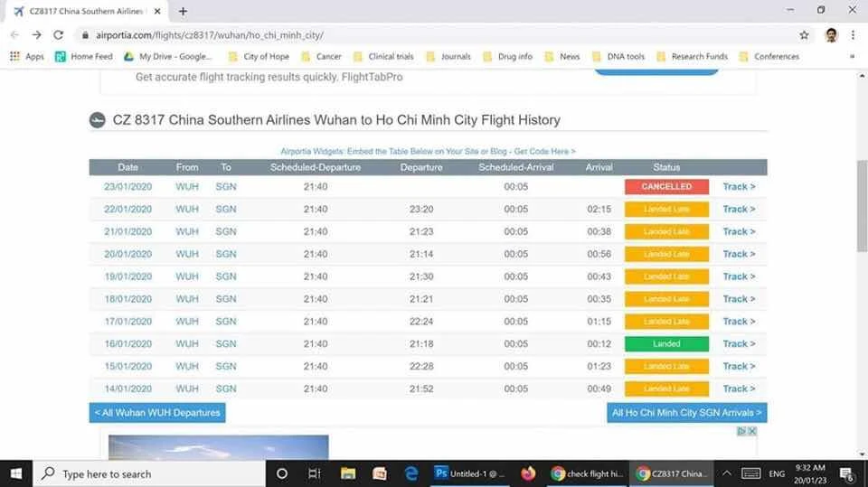Open the Research Funds bookmark folder
Image resolution: width=868 pixels, height=487 pixels.
coord(692,56)
